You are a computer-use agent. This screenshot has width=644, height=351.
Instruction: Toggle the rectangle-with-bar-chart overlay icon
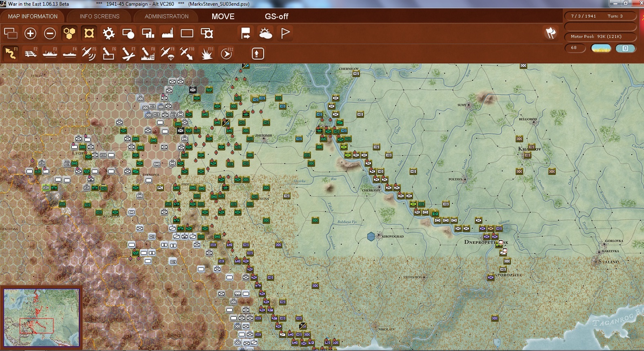pyautogui.click(x=148, y=33)
